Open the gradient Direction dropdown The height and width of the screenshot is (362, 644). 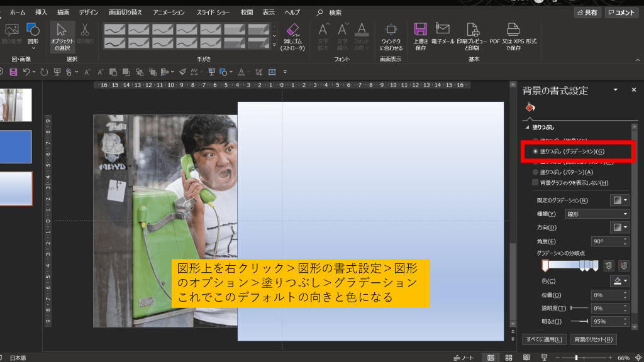[x=619, y=227]
